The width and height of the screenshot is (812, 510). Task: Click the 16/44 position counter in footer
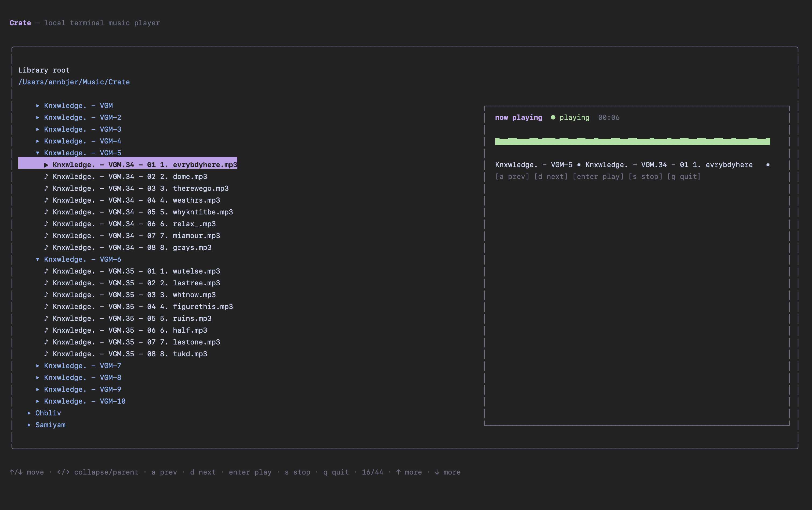(x=372, y=472)
